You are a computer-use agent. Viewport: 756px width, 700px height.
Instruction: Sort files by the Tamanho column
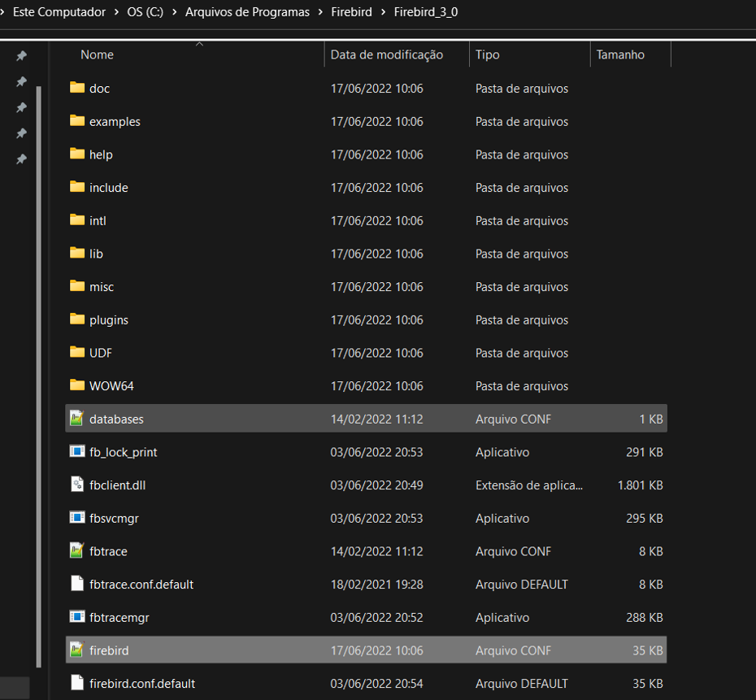click(x=620, y=54)
